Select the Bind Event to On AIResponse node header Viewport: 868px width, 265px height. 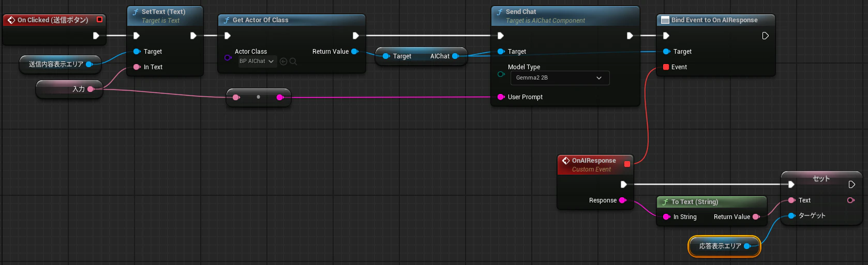[715, 20]
